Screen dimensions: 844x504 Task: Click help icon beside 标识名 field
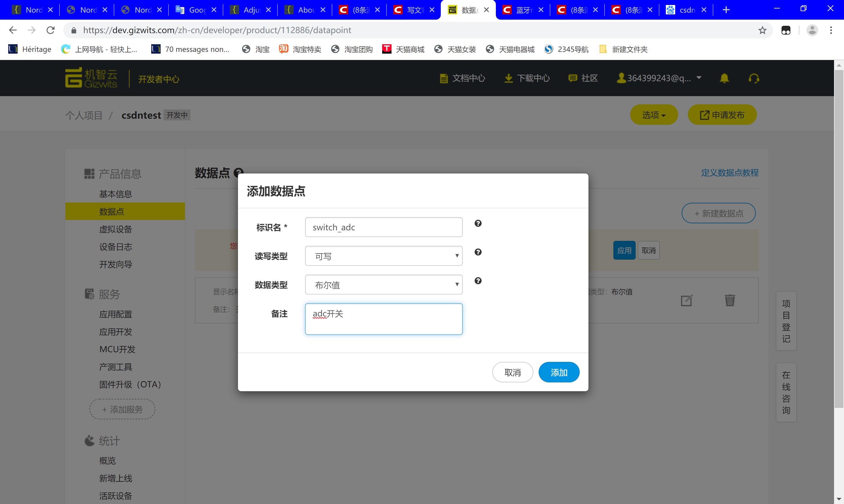tap(478, 224)
